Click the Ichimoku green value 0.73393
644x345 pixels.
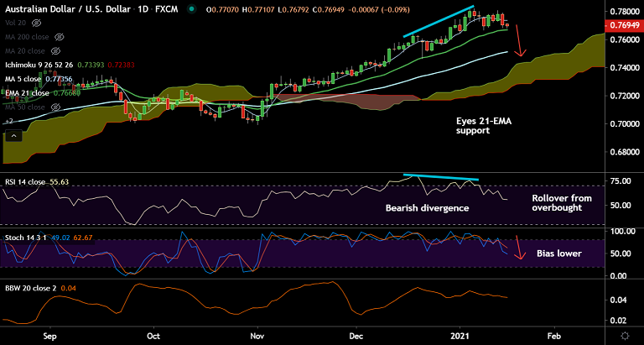(92, 65)
